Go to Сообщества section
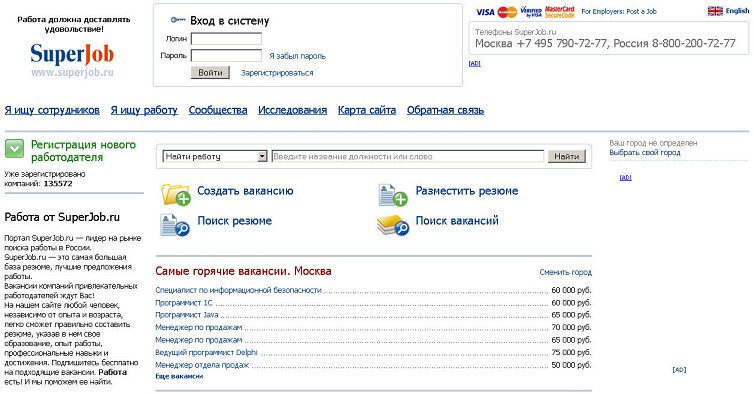 pyautogui.click(x=218, y=110)
